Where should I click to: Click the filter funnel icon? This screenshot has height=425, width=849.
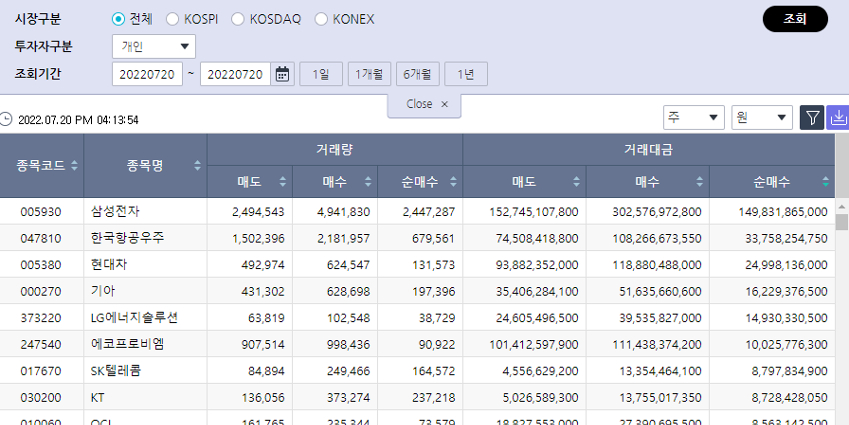click(x=812, y=118)
